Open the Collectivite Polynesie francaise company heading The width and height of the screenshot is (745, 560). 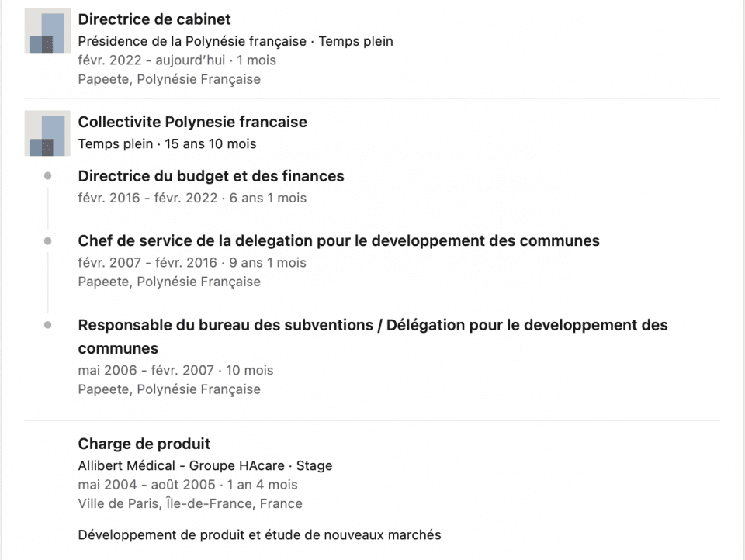tap(192, 122)
